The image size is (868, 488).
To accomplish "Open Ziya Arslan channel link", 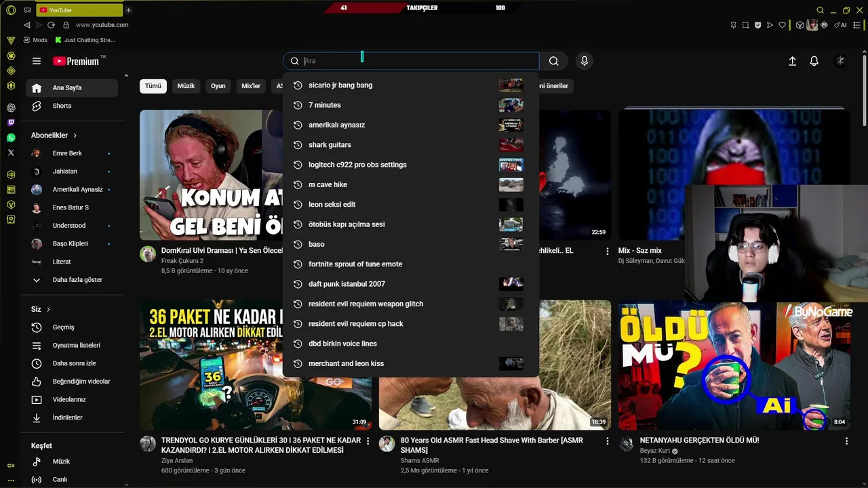I will [176, 460].
